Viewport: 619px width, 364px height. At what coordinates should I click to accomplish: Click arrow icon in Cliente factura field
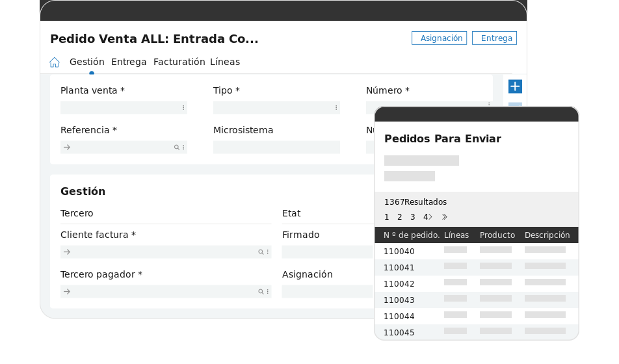point(66,252)
